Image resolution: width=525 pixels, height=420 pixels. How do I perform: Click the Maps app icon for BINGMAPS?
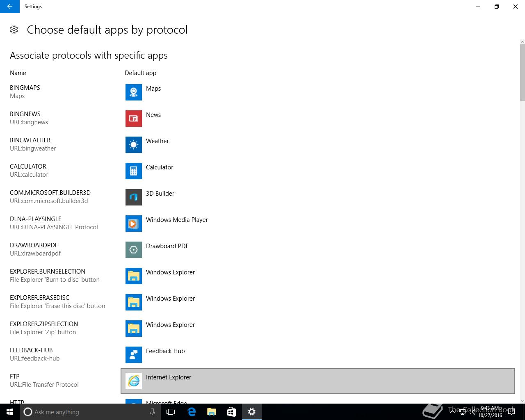click(134, 92)
